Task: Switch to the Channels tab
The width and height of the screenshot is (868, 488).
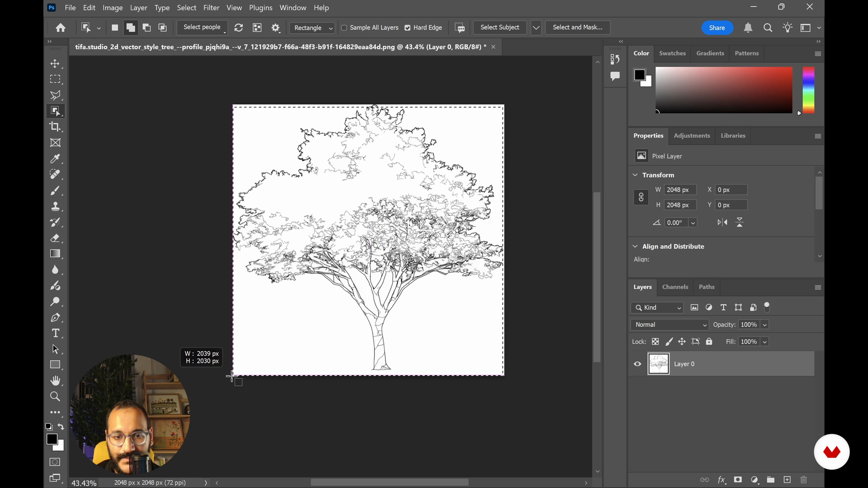Action: click(675, 287)
